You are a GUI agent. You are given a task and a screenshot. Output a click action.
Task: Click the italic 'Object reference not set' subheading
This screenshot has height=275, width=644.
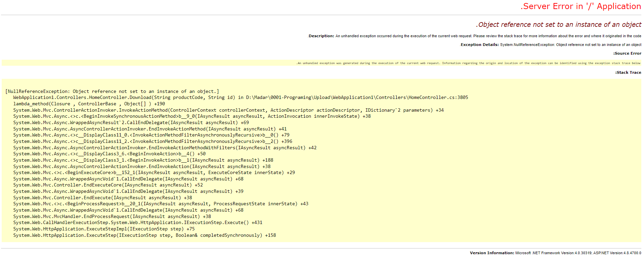click(558, 24)
